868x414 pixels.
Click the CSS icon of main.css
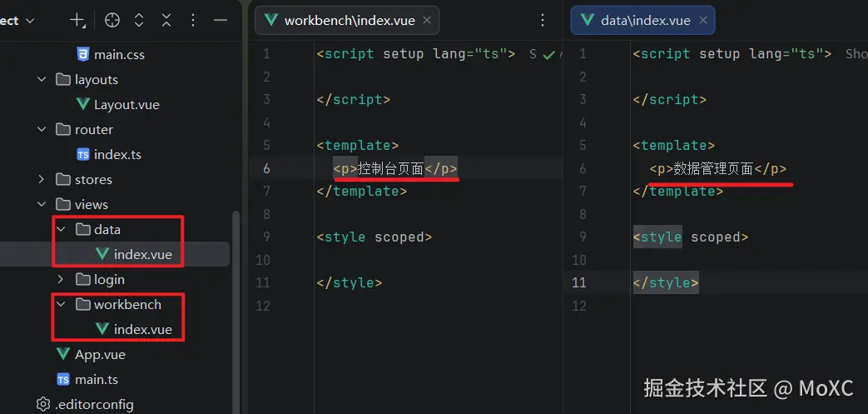[x=82, y=54]
